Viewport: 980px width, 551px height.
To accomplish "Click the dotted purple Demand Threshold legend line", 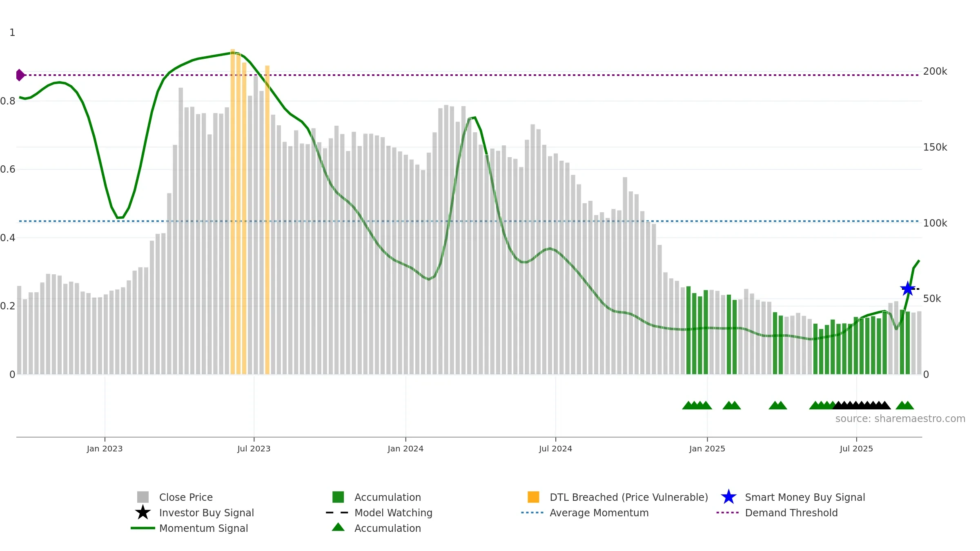I will click(x=728, y=513).
